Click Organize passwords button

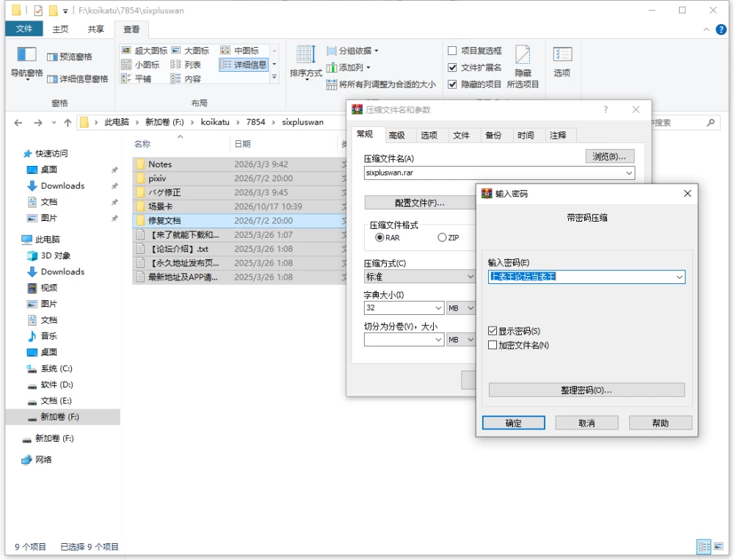click(x=586, y=390)
